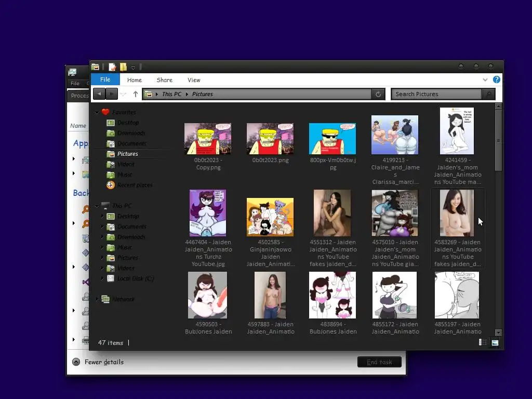
Task: Click the folder icon in the address bar
Action: tap(149, 95)
